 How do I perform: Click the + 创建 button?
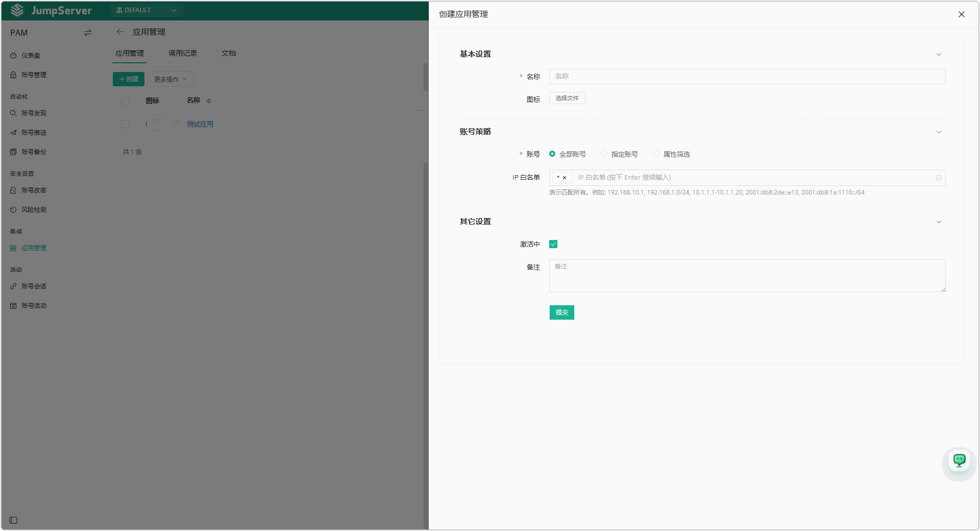(129, 79)
